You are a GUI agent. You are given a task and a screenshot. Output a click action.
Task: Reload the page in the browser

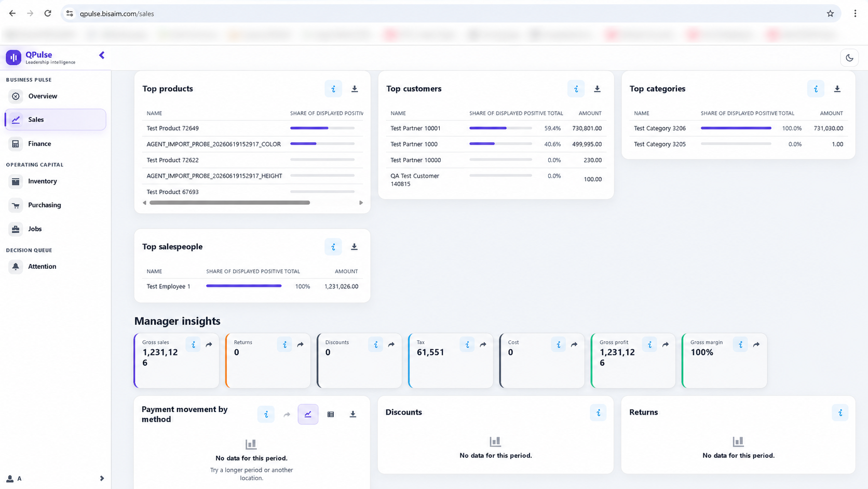[48, 14]
